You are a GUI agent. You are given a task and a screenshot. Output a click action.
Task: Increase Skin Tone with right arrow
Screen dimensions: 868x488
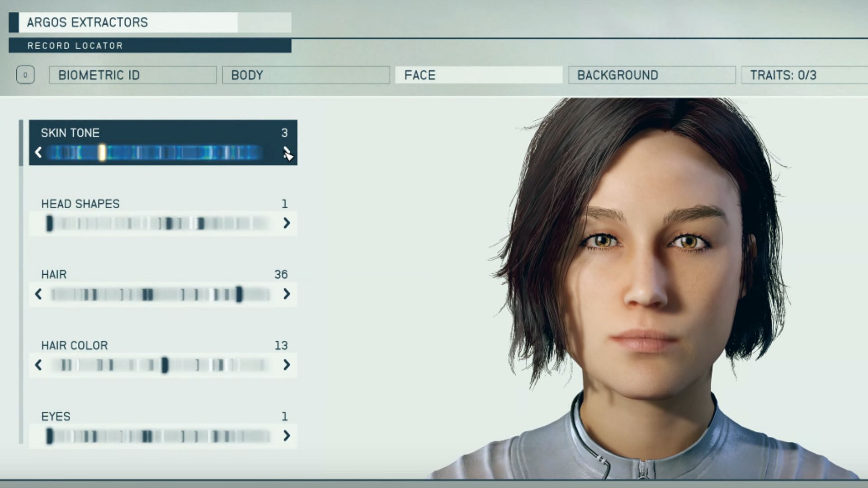click(x=287, y=152)
